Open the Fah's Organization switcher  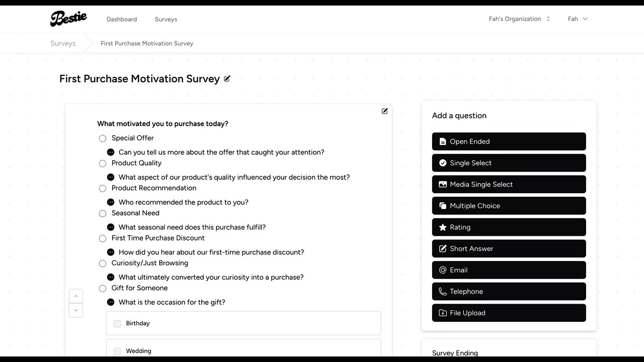tap(519, 19)
